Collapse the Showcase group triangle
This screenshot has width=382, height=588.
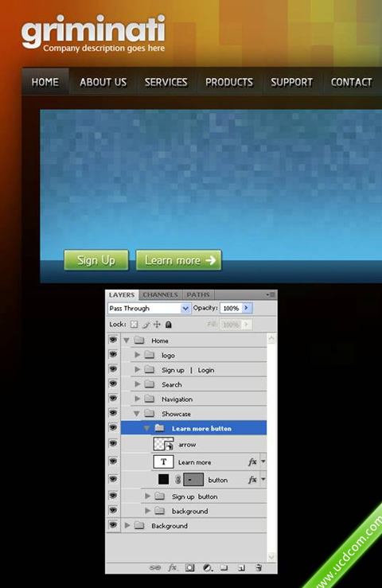pyautogui.click(x=137, y=413)
